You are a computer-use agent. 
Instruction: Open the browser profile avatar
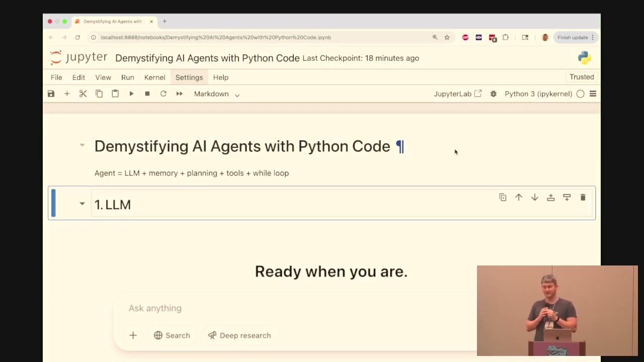tap(545, 37)
